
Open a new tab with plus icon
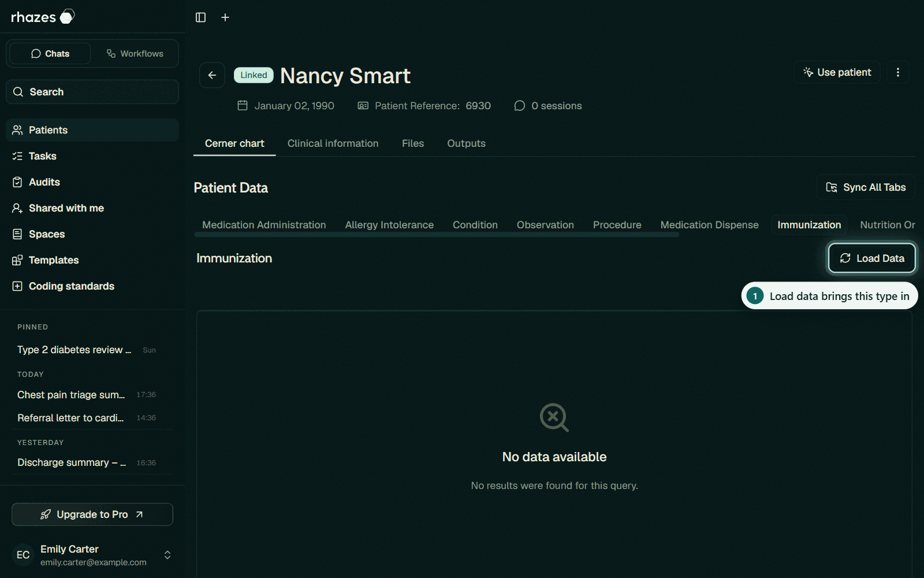225,17
